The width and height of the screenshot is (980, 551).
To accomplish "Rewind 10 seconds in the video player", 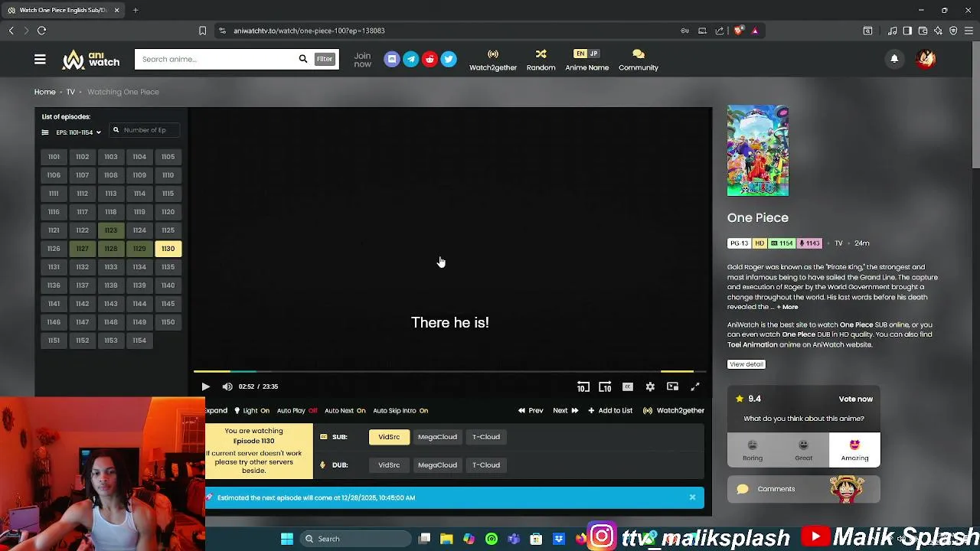I will 583,386.
